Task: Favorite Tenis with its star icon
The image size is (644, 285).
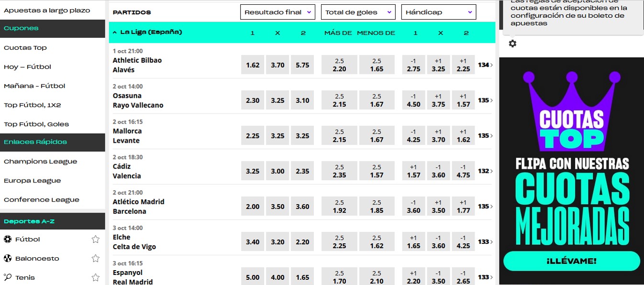Action: [x=96, y=277]
